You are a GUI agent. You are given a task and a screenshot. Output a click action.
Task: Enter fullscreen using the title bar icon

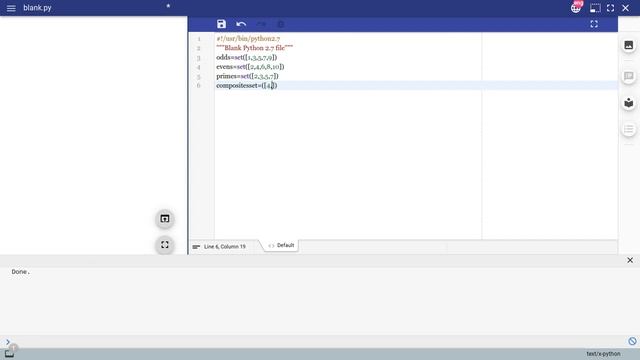tap(610, 8)
